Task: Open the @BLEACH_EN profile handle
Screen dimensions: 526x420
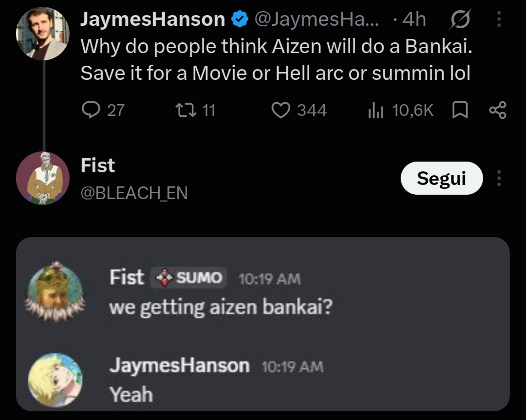Action: 134,193
